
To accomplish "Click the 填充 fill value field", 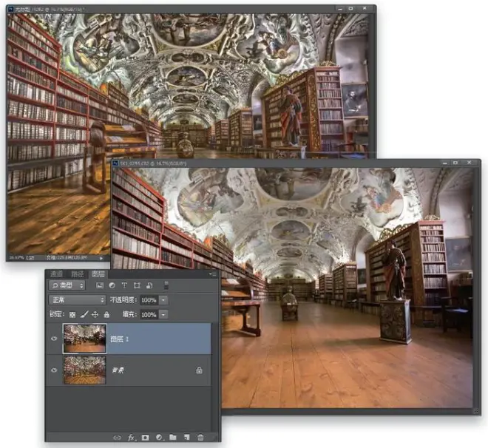I will (149, 314).
